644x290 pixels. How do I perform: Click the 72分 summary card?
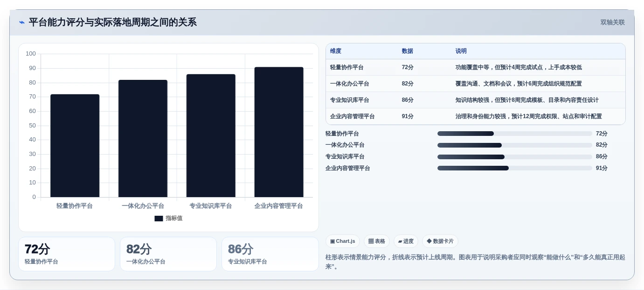point(67,254)
